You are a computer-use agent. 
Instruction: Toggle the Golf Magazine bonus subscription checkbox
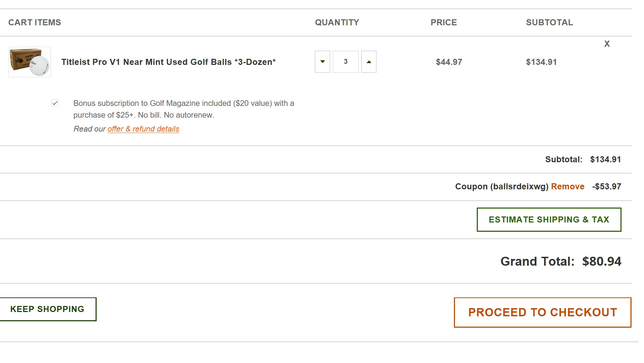click(55, 103)
